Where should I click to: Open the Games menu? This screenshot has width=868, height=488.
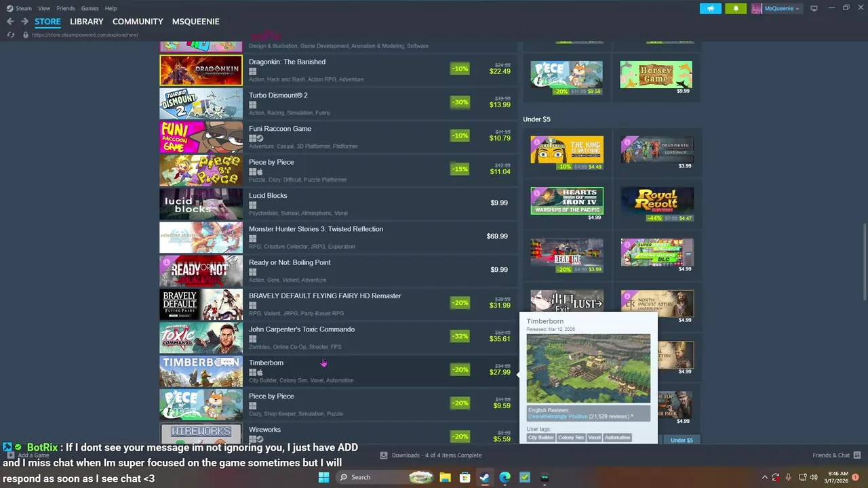pos(90,8)
